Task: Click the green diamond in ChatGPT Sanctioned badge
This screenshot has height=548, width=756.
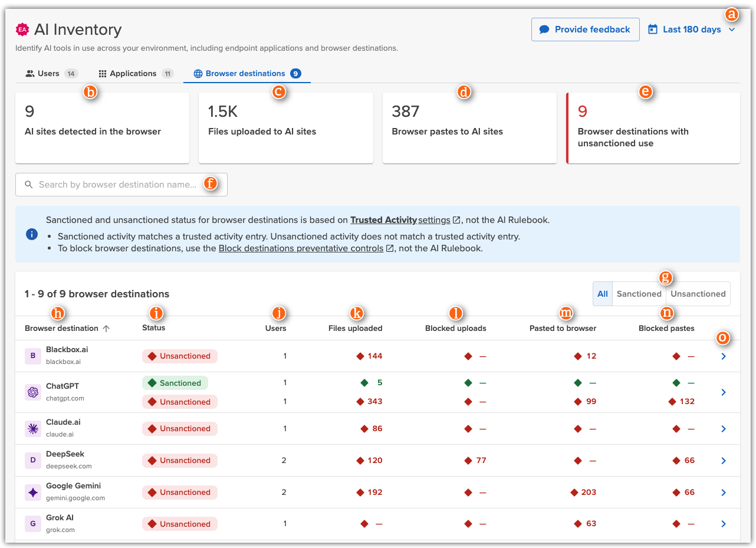Action: [152, 383]
